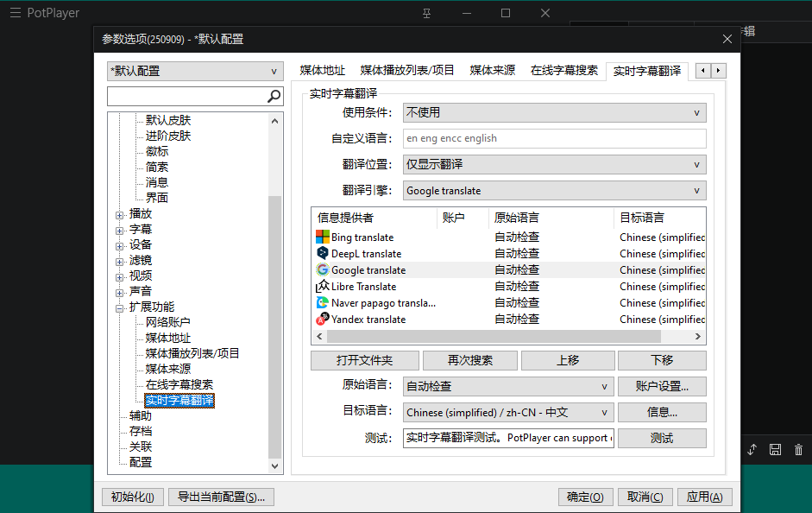Open the 翻译位置 dropdown
The image size is (812, 513).
pos(555,164)
